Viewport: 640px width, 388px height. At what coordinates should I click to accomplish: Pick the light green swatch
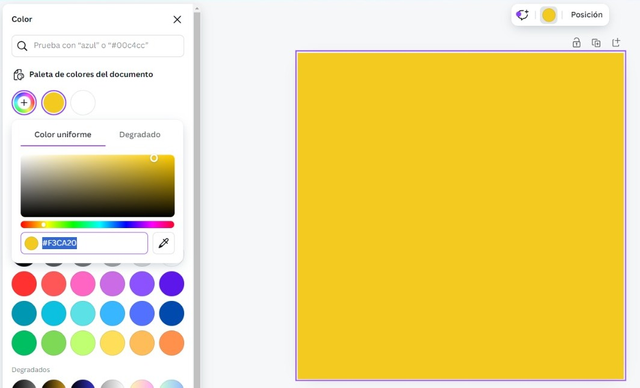[x=54, y=343]
